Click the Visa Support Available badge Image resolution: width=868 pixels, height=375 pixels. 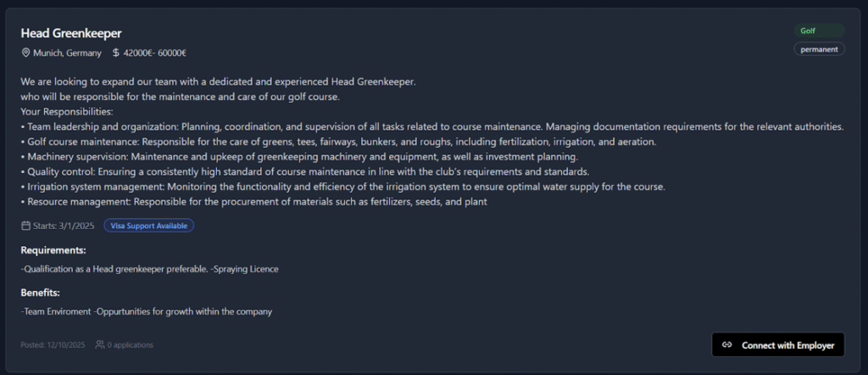149,226
